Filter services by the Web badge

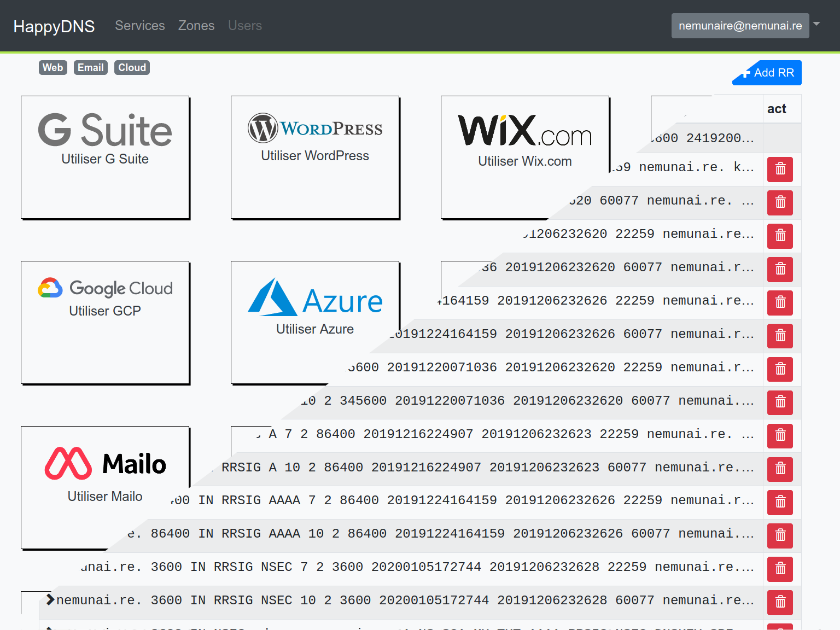pyautogui.click(x=53, y=67)
